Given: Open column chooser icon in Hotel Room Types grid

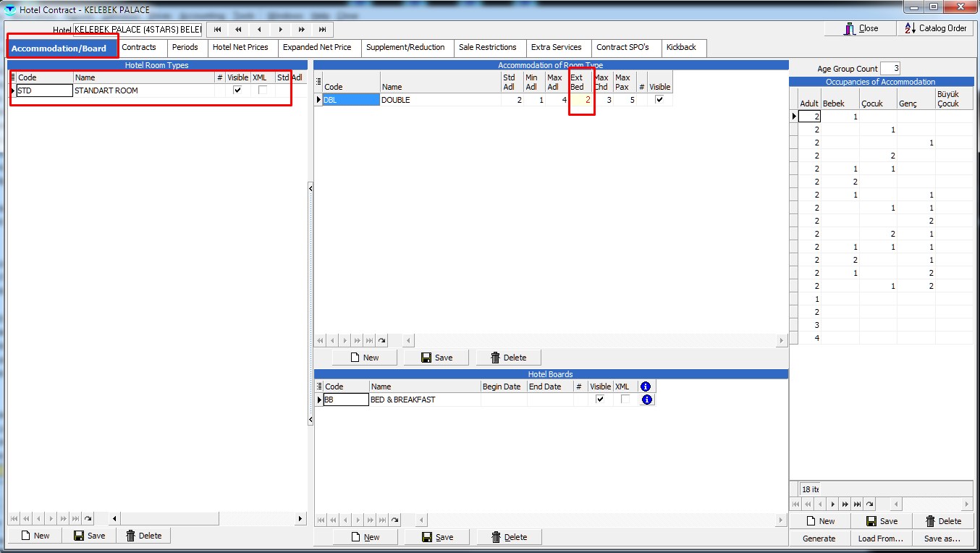Looking at the screenshot, I should coord(12,77).
